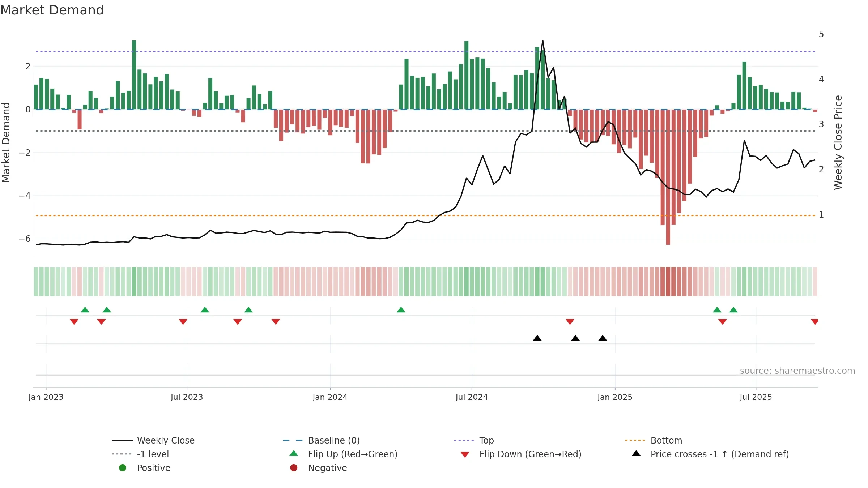868x488 pixels.
Task: Click the black price-cross marker nearest Jan 2025
Action: (603, 338)
